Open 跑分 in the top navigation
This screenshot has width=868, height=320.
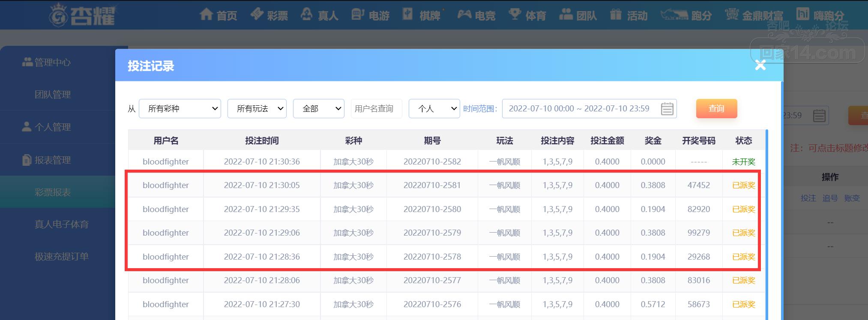(x=686, y=15)
